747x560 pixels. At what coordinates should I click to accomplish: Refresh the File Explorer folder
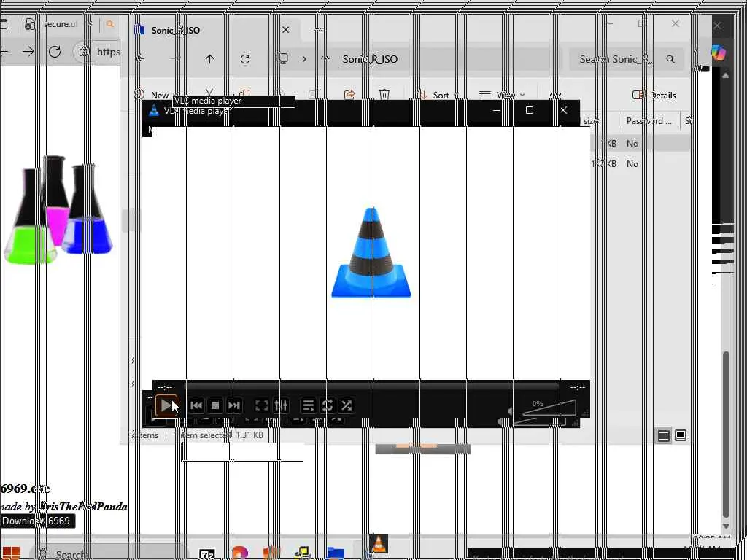point(245,59)
